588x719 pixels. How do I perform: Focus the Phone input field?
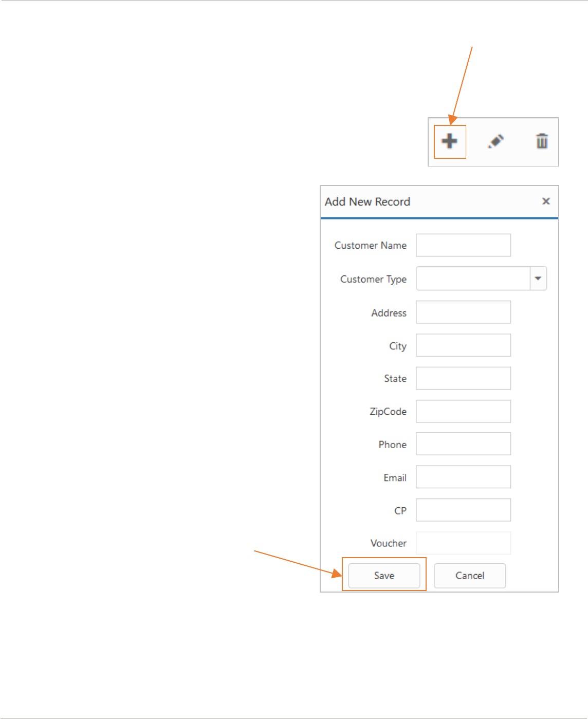tap(463, 444)
